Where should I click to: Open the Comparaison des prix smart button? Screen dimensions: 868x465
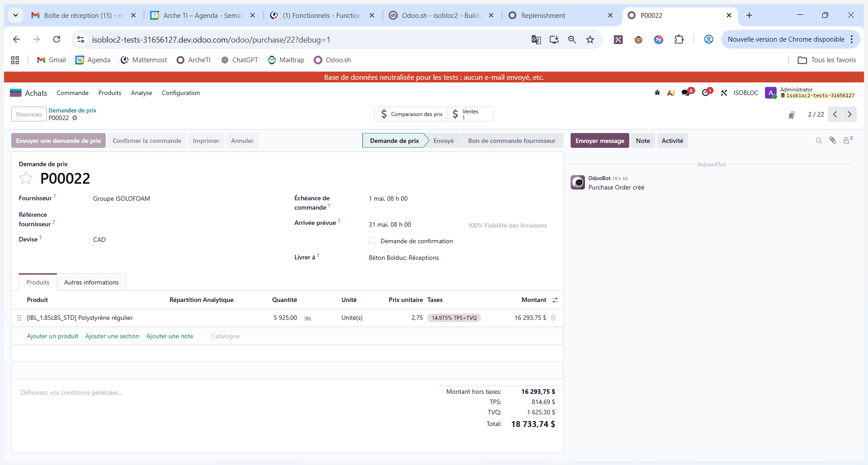411,114
